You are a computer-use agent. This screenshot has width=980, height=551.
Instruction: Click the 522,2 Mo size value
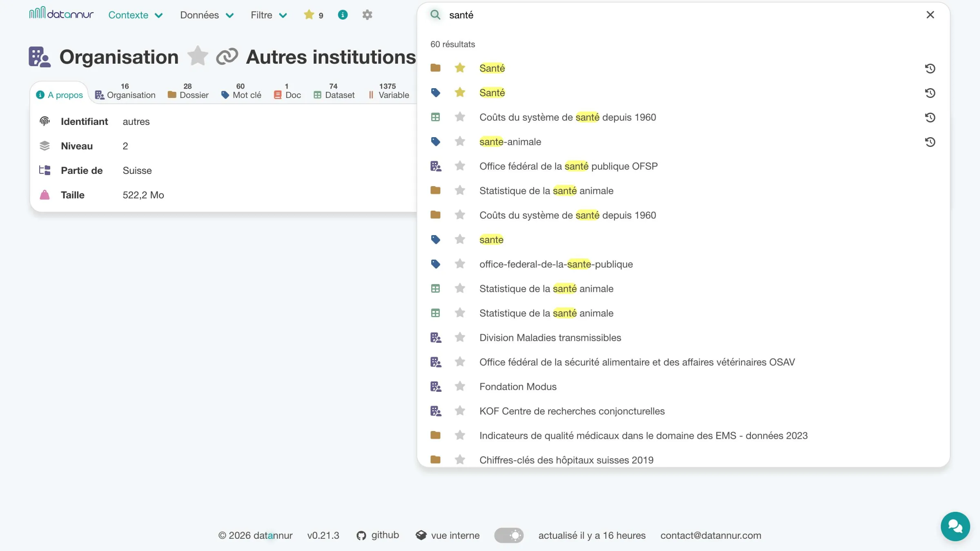[143, 195]
